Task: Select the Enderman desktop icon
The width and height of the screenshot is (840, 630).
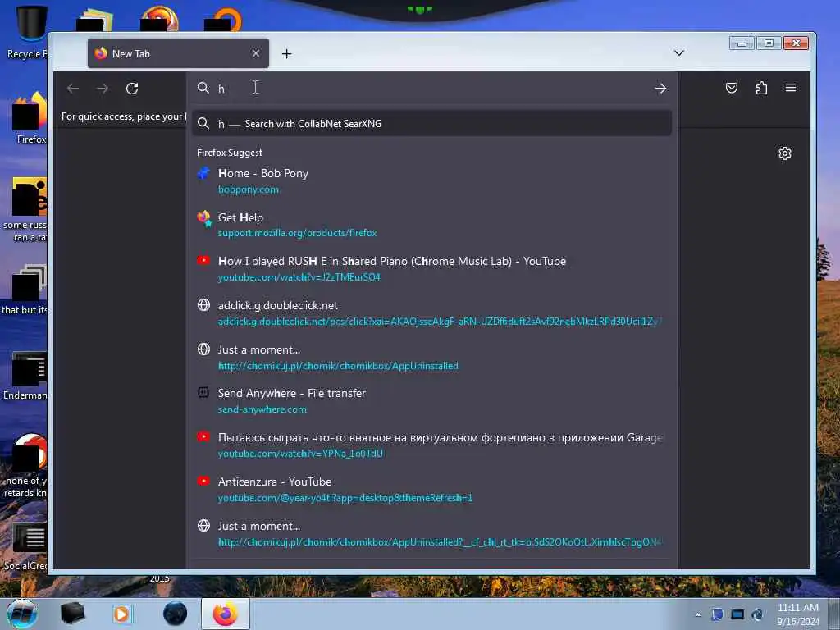Action: pos(27,376)
